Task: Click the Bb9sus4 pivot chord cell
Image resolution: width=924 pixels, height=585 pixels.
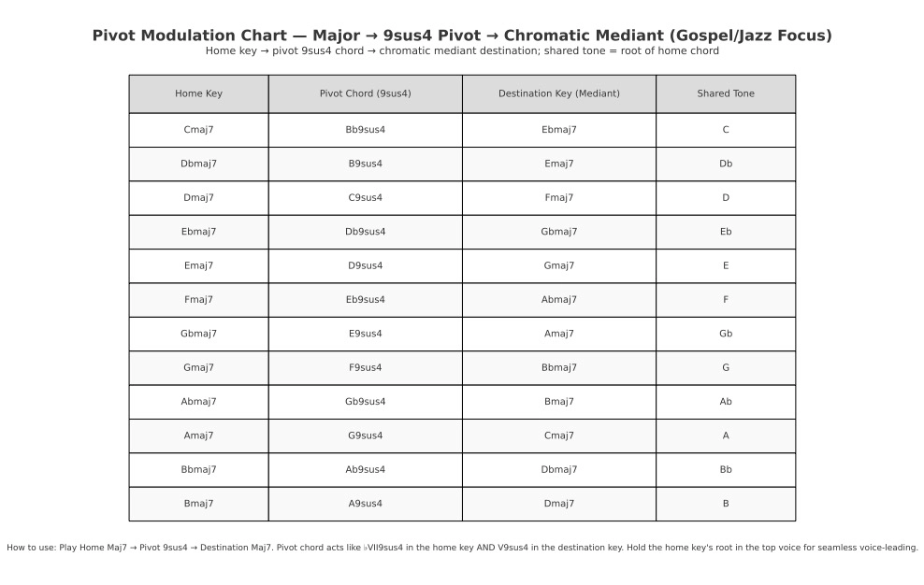Action: pos(365,130)
